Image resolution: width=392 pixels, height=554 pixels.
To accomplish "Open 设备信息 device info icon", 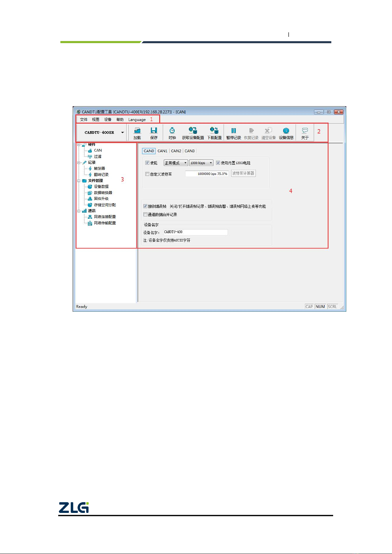I will tap(286, 131).
